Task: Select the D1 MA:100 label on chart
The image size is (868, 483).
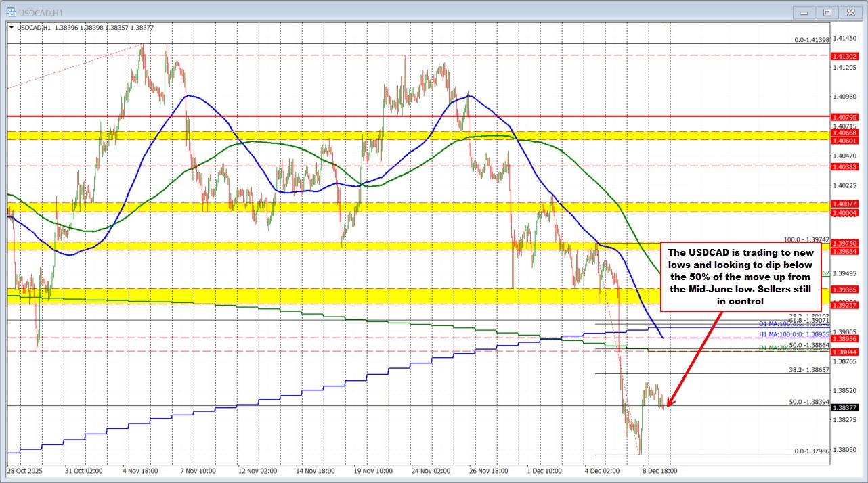Action: [774, 324]
